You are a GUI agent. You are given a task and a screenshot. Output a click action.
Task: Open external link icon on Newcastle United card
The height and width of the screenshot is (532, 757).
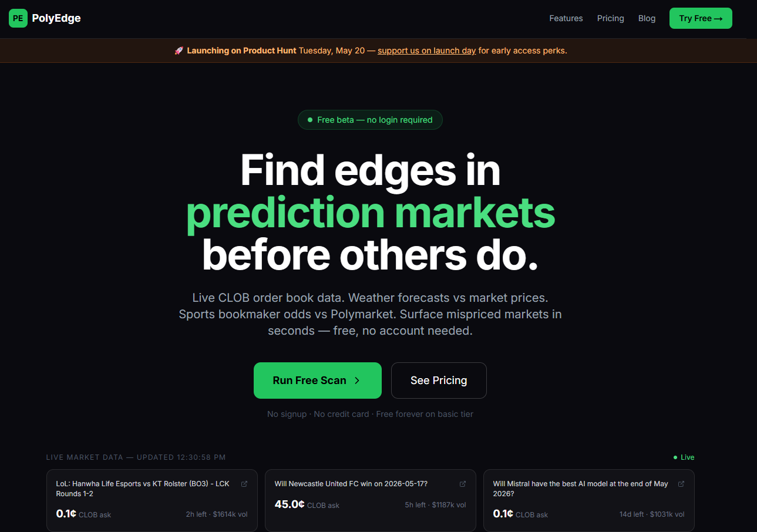[x=463, y=484]
